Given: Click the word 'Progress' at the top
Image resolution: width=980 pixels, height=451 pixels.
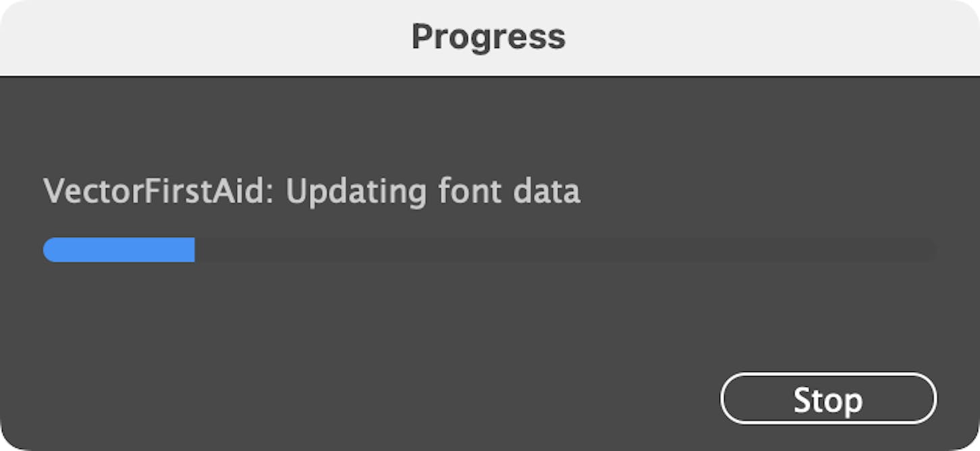Looking at the screenshot, I should pos(490,37).
